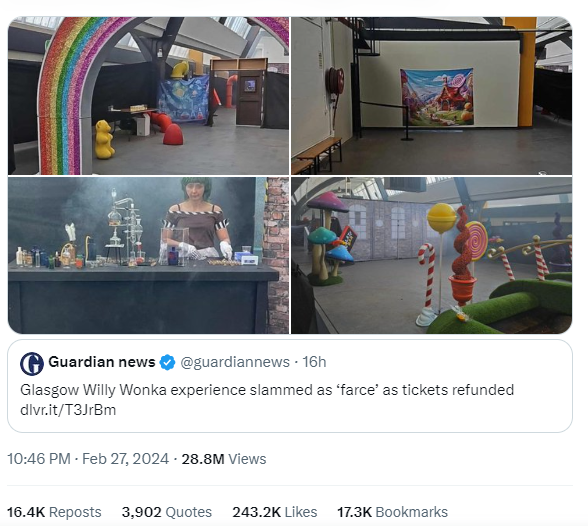Open the mushrooms and lollipops photo

coord(432,256)
